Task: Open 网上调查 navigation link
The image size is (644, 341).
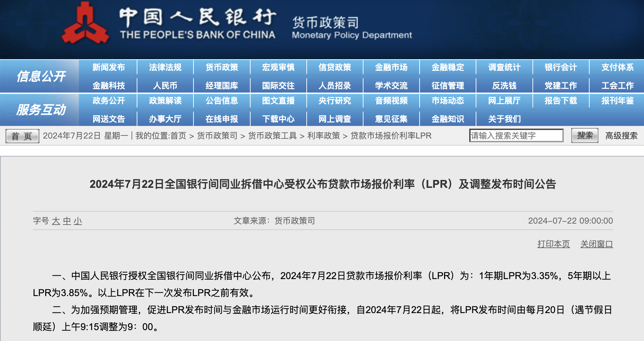Action: click(x=335, y=119)
